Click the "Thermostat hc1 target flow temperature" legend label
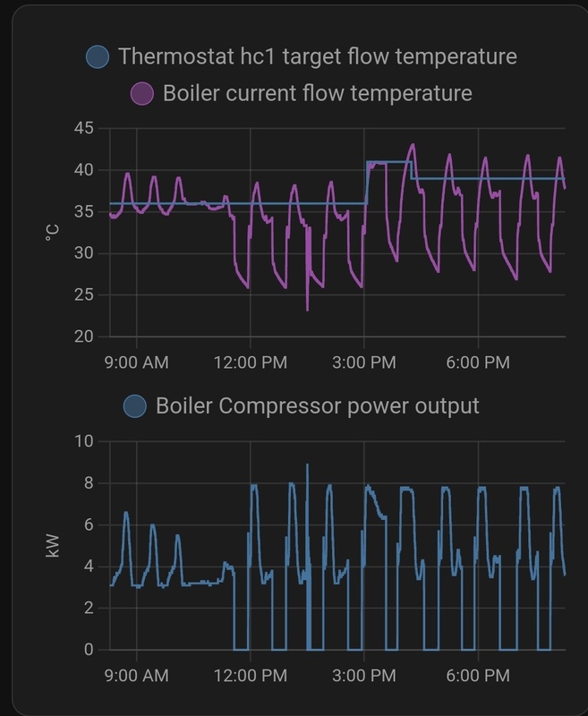 coord(317,57)
